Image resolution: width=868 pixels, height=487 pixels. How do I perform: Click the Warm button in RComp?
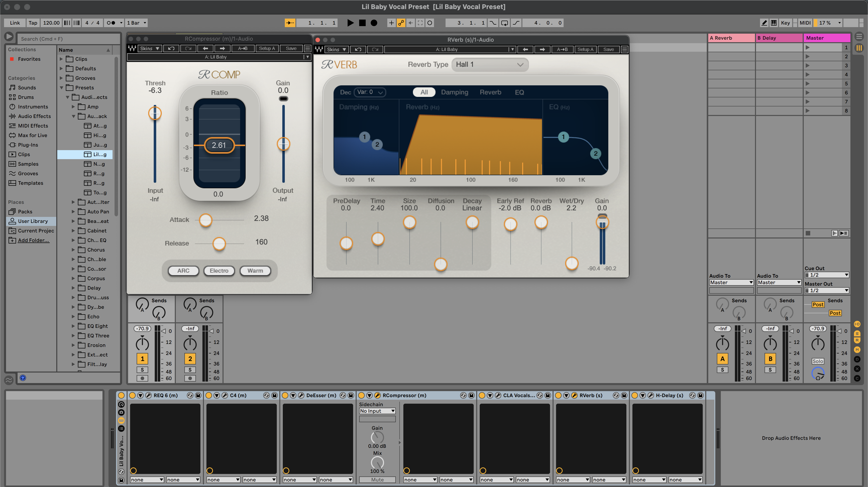(255, 271)
